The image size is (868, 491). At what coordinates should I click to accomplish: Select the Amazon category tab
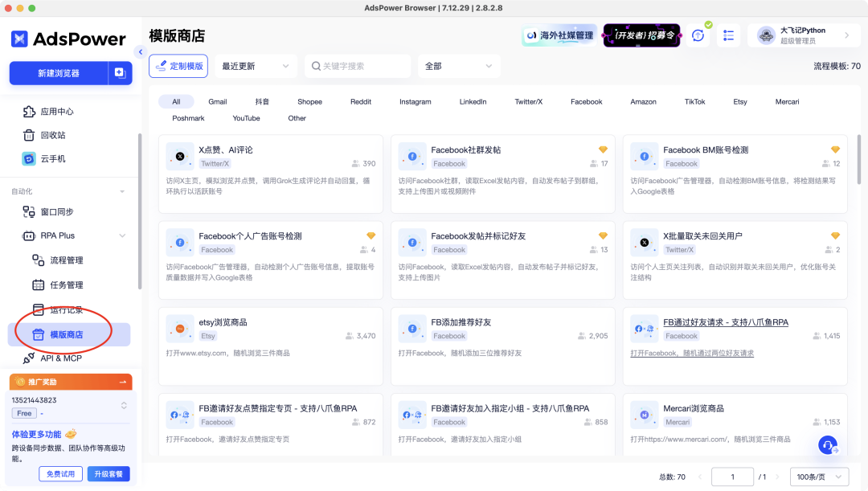[643, 102]
